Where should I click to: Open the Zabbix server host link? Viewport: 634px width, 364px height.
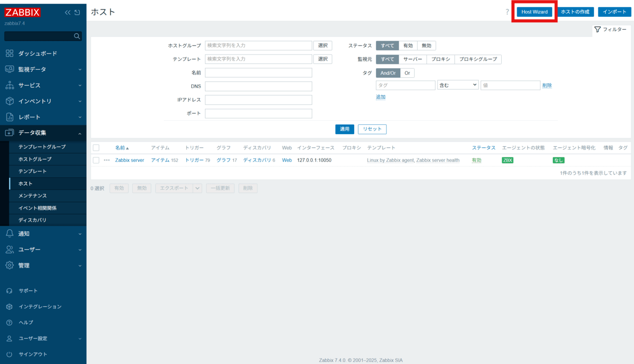129,160
